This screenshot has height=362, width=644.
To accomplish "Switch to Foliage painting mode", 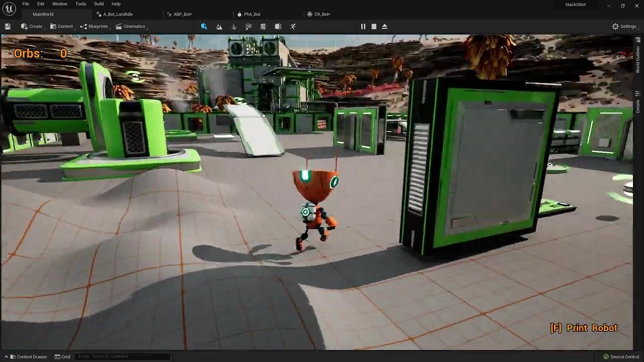I will [234, 26].
